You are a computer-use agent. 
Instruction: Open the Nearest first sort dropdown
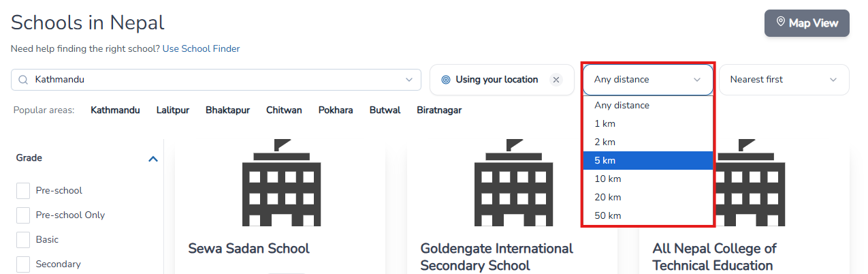point(784,80)
